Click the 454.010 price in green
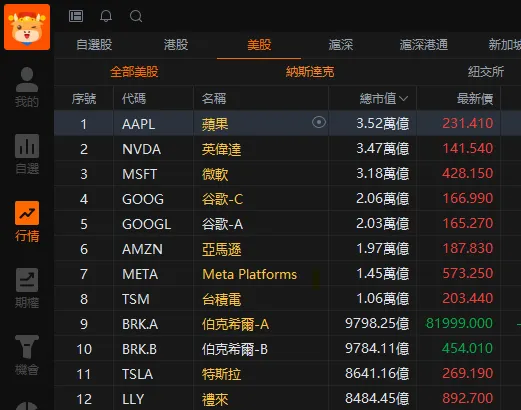The height and width of the screenshot is (410, 521). coord(467,348)
